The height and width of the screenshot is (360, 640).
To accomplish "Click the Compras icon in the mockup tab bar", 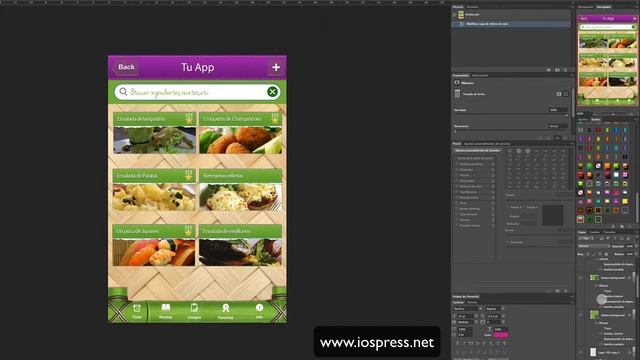I will (194, 307).
